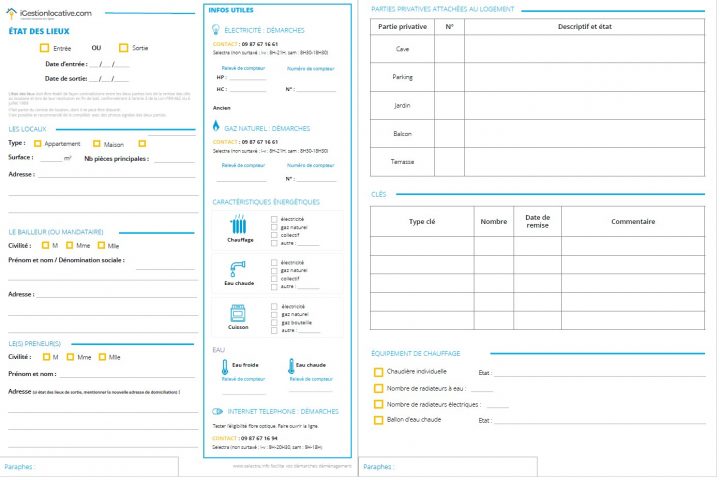Click the Chauffage radiator icon
This screenshot has width=720, height=480.
240,224
